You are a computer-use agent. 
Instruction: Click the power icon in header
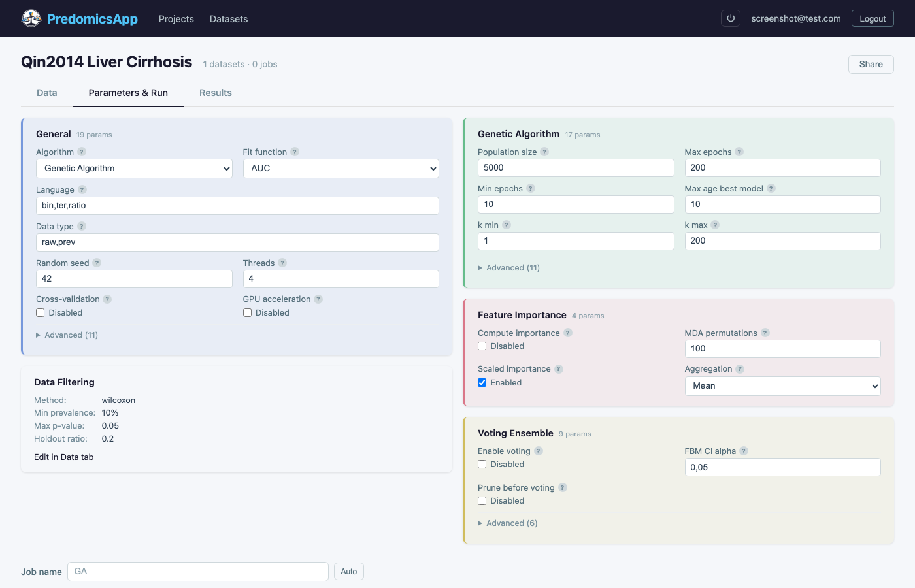pyautogui.click(x=731, y=18)
